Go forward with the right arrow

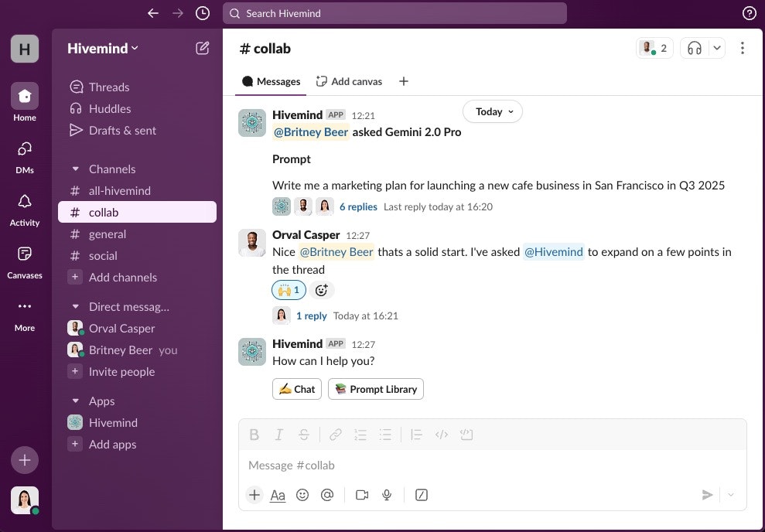pos(178,13)
